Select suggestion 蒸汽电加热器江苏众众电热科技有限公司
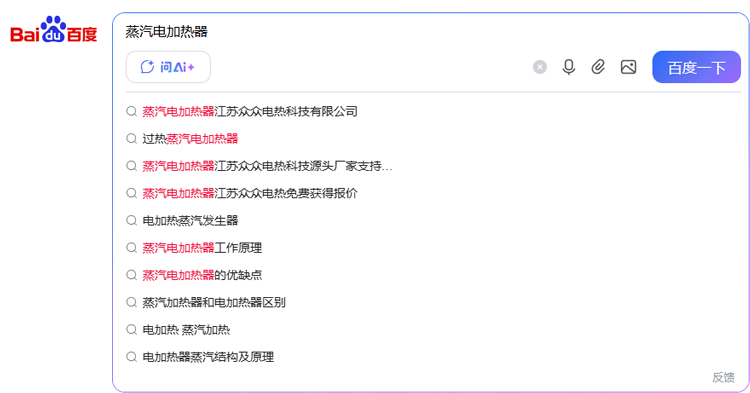The height and width of the screenshot is (393, 750). [250, 111]
